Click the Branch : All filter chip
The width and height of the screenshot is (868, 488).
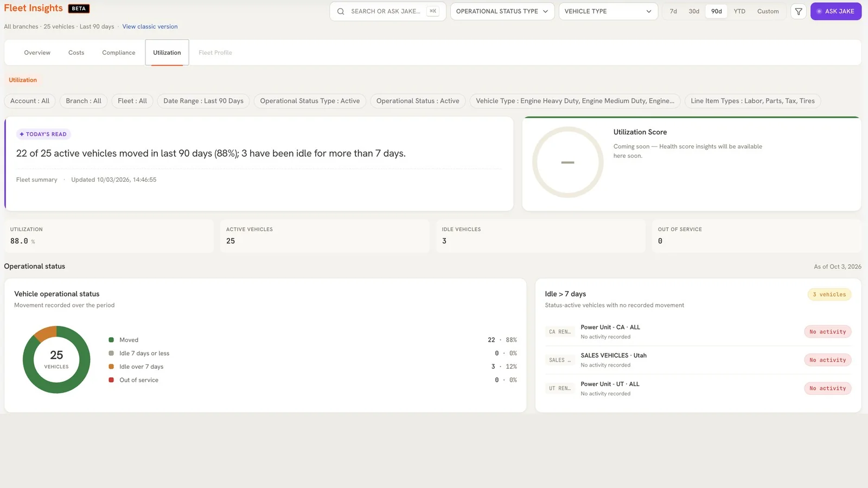point(84,101)
